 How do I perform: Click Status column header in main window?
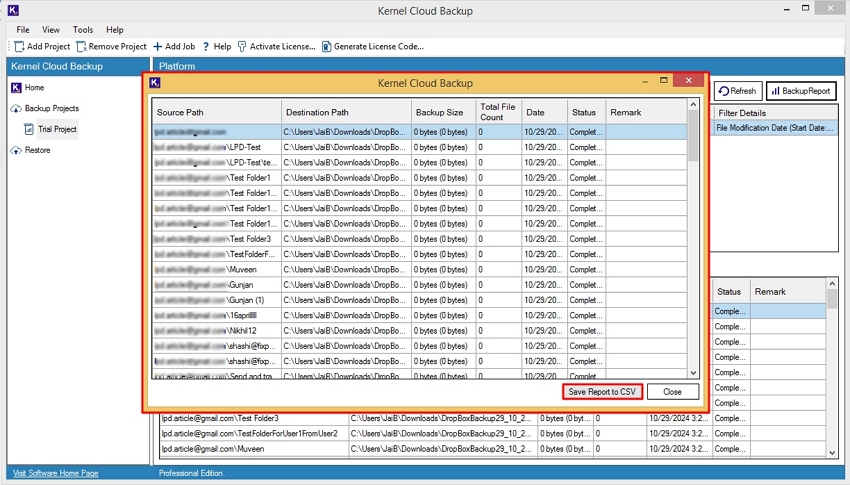tap(730, 292)
